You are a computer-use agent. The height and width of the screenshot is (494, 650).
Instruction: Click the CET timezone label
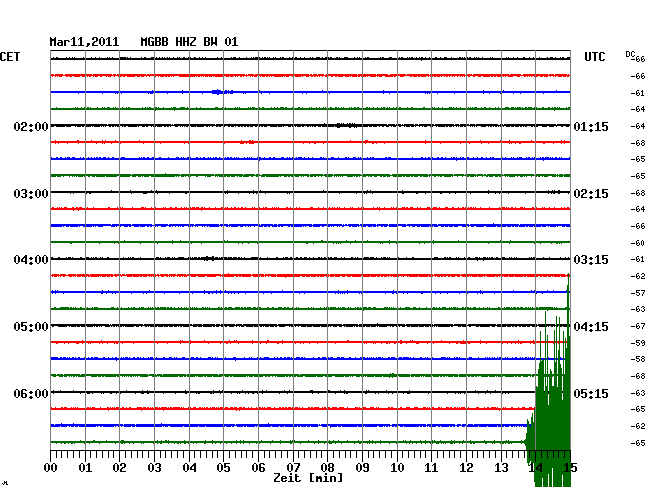(10, 57)
